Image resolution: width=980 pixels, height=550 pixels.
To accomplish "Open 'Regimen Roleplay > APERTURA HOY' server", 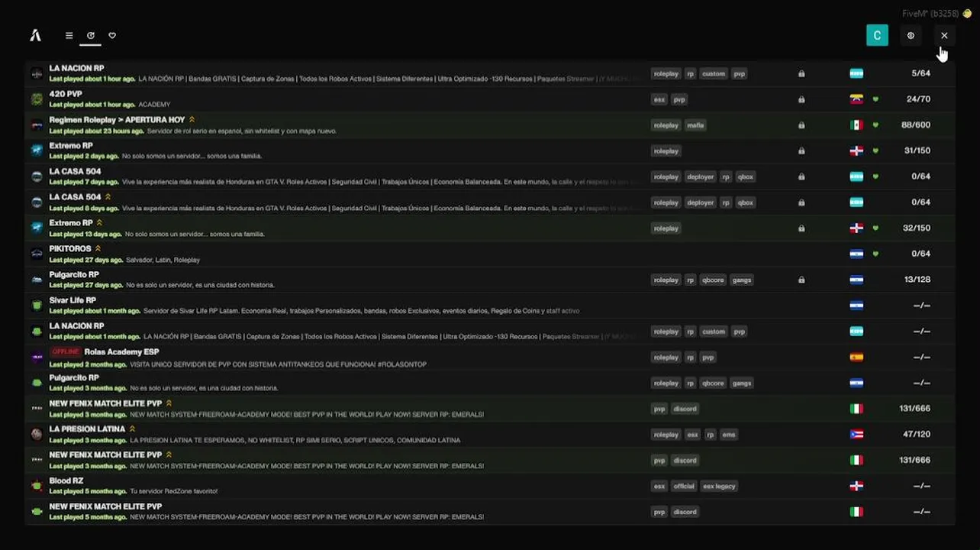I will tap(117, 120).
